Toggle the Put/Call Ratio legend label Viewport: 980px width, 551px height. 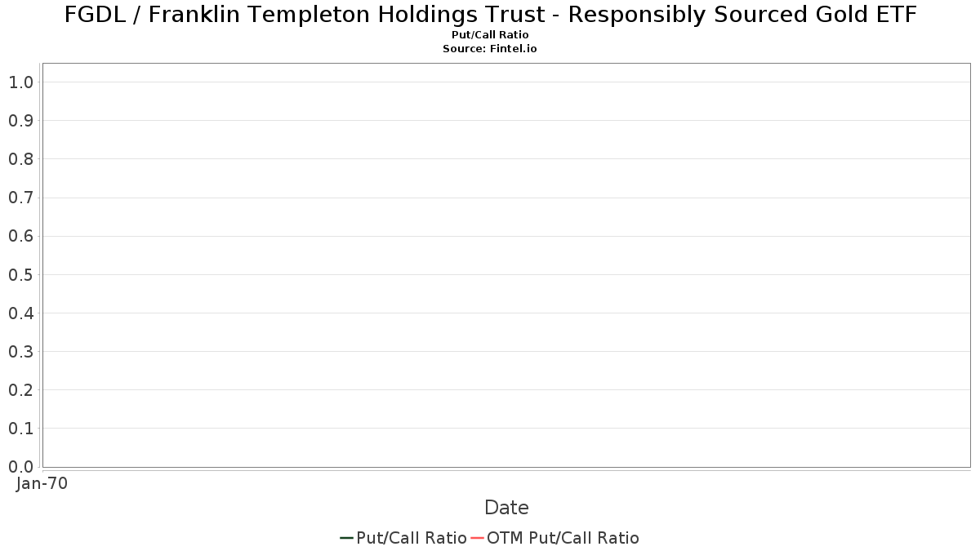[x=412, y=538]
